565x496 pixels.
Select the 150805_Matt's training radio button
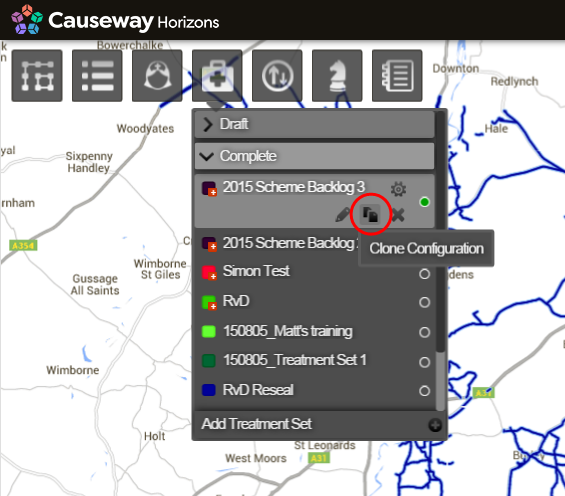point(424,332)
